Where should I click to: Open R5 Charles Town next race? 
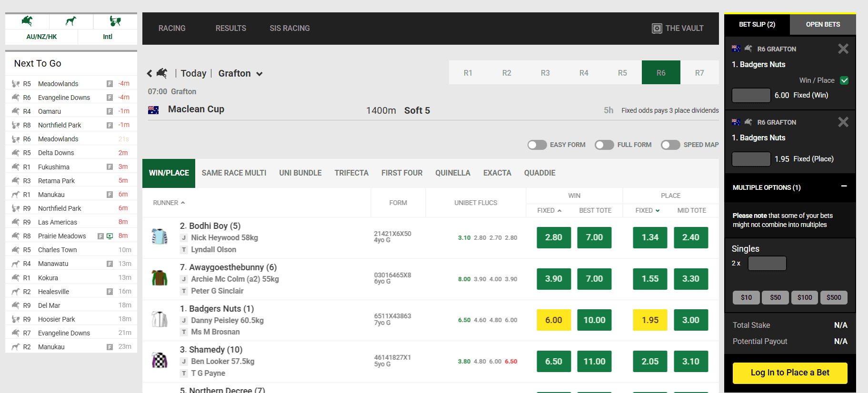point(71,250)
